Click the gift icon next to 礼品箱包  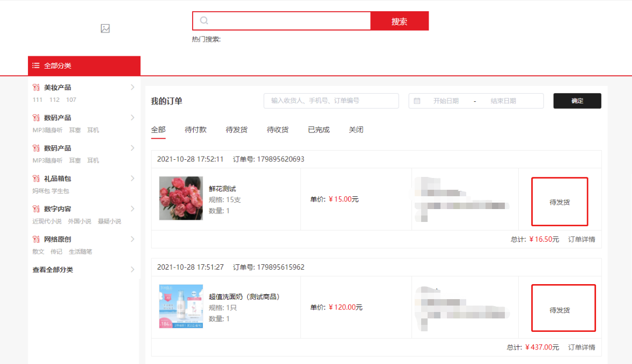(36, 179)
